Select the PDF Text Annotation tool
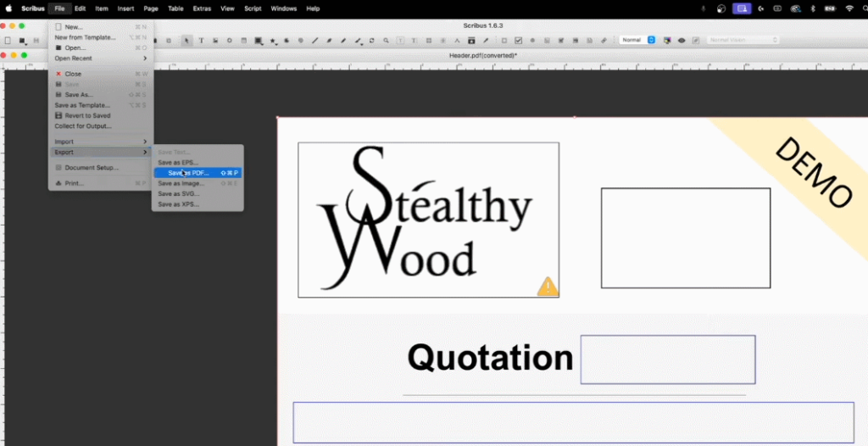Screen dimensions: 868x446 pyautogui.click(x=590, y=41)
